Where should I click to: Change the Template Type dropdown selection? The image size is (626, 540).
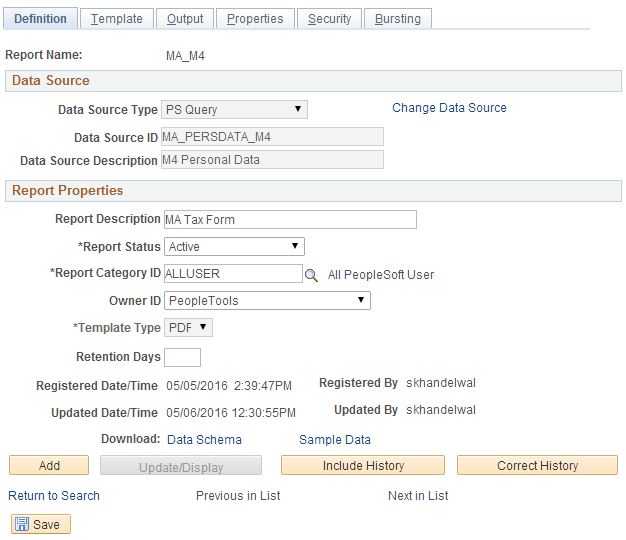coord(188,328)
